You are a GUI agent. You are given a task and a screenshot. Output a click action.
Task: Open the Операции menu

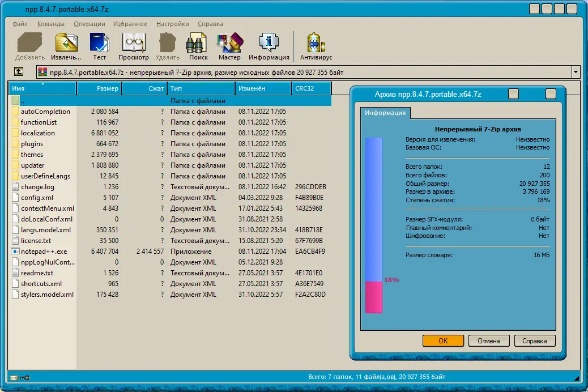[x=90, y=24]
